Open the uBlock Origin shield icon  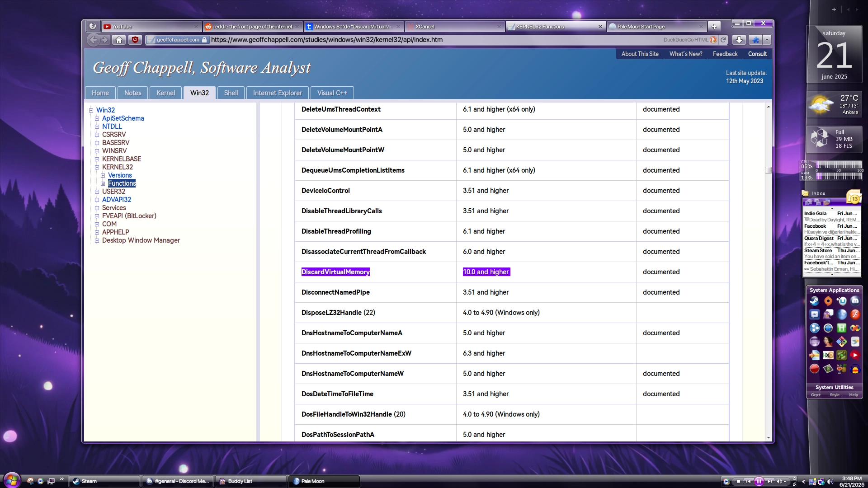135,40
